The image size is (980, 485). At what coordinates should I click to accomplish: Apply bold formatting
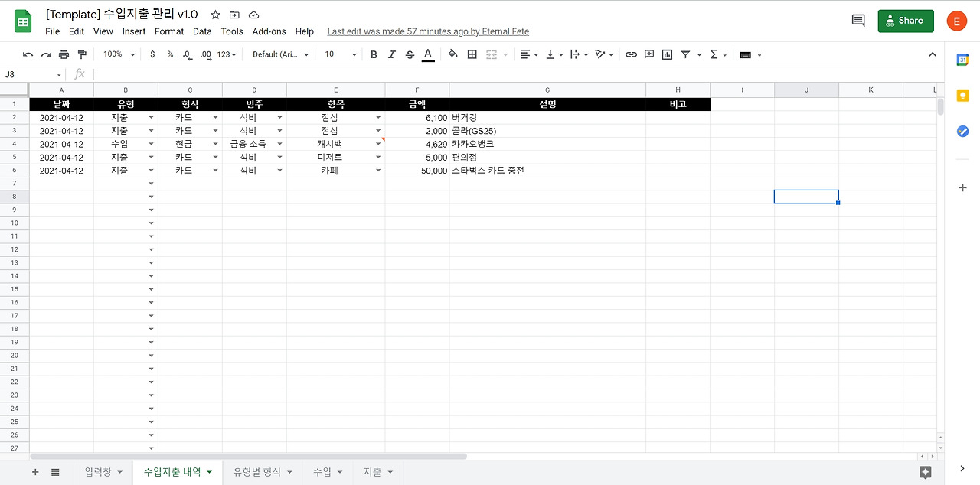(374, 54)
